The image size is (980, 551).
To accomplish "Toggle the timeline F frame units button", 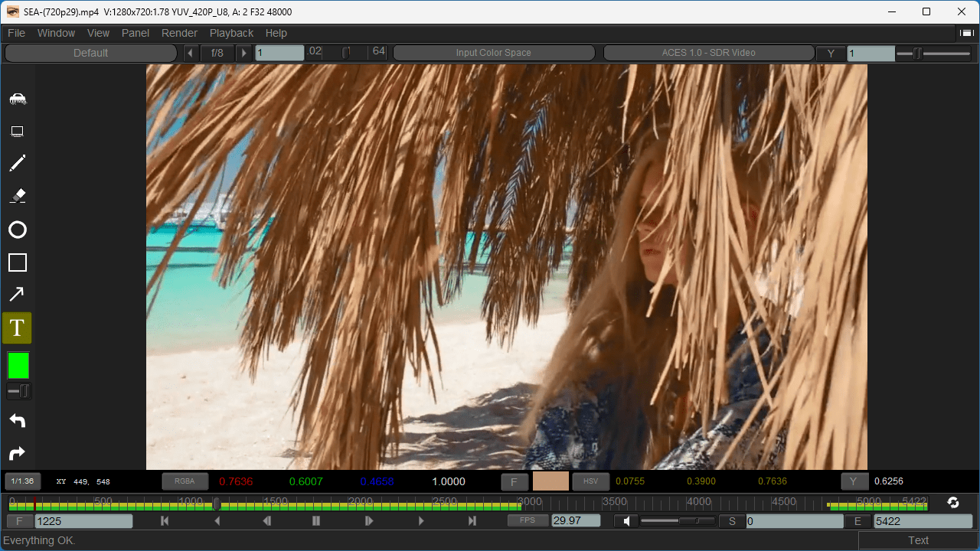I will point(20,521).
